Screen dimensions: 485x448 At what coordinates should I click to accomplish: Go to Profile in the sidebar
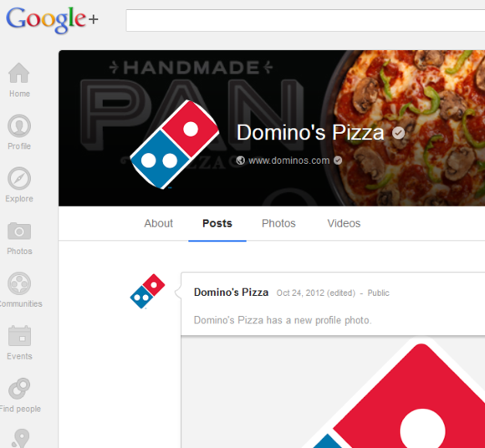coord(19,126)
